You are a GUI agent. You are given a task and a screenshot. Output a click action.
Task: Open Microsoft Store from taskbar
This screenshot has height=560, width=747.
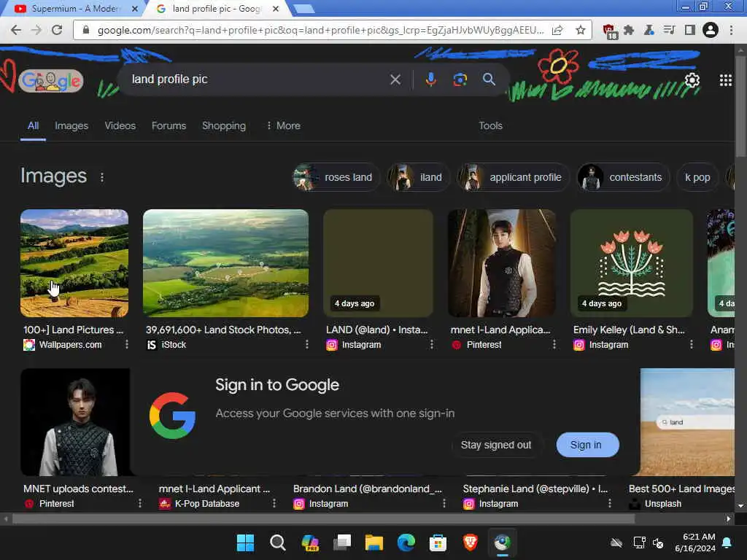click(x=438, y=542)
